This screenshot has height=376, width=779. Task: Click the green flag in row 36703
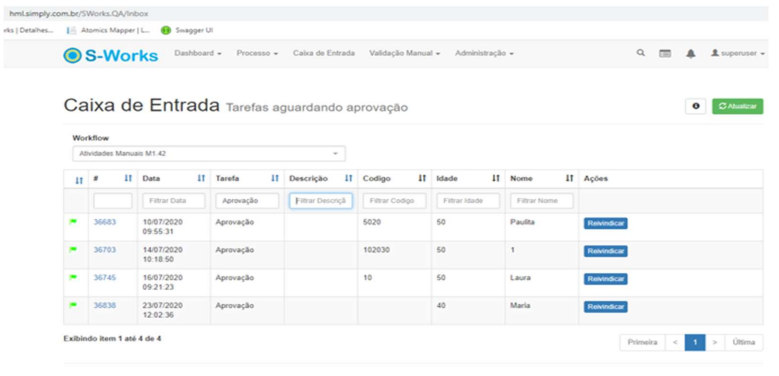[x=74, y=250]
